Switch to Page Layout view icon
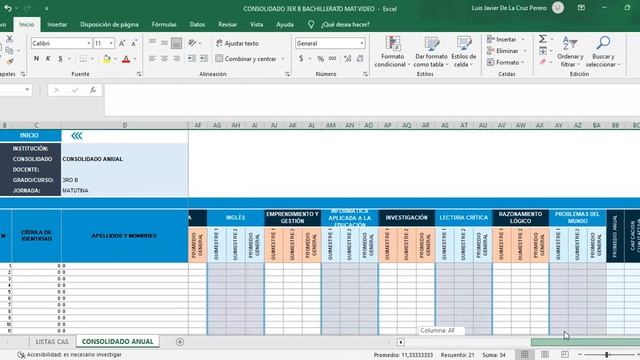 [x=544, y=355]
